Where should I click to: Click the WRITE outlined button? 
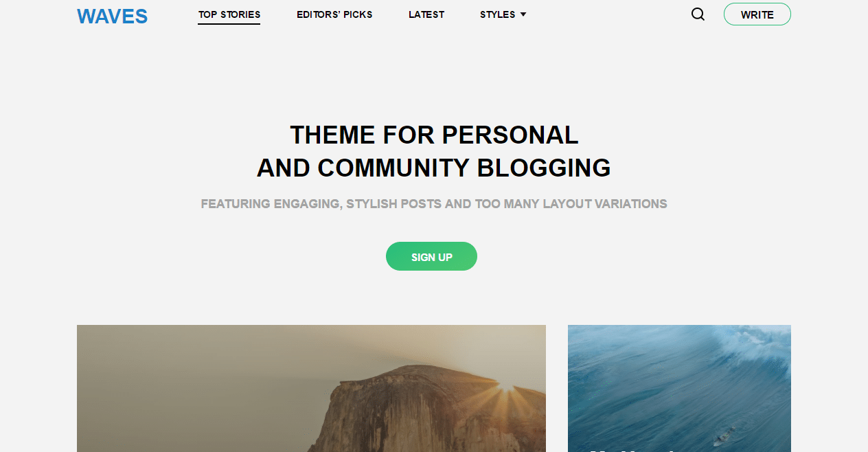tap(757, 14)
